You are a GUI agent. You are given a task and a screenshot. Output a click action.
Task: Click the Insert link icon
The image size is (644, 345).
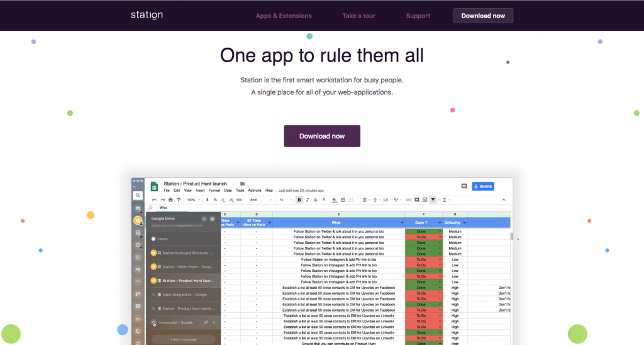coord(409,200)
